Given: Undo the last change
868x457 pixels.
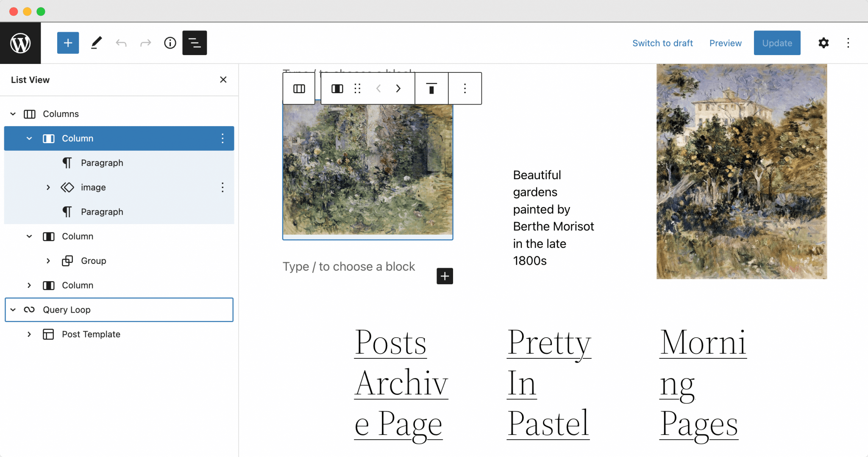Looking at the screenshot, I should [x=121, y=43].
